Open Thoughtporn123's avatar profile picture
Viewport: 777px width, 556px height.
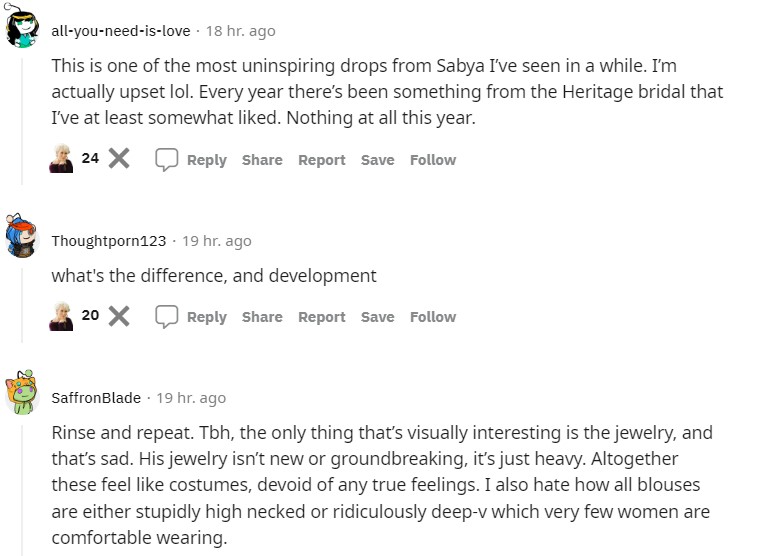(x=23, y=238)
